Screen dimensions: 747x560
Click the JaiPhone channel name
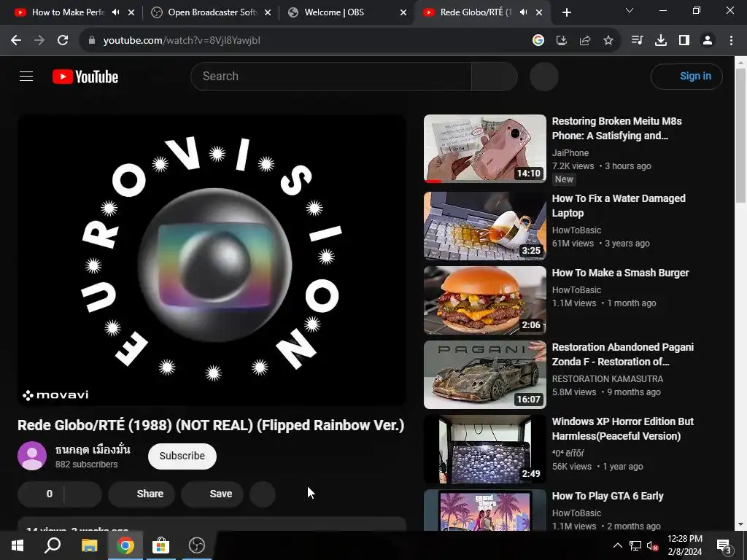point(570,153)
